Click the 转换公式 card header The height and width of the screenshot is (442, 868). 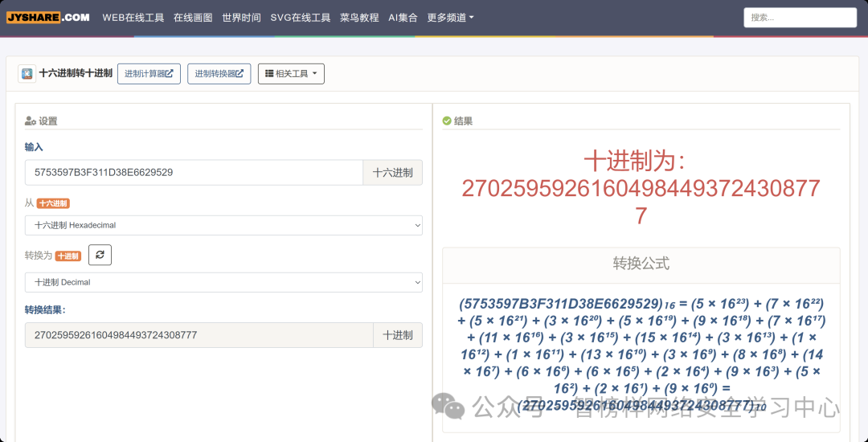click(641, 264)
